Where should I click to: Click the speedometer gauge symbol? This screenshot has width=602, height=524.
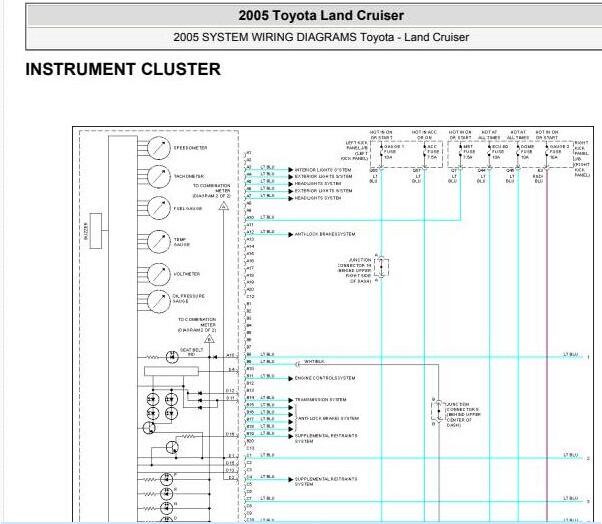(159, 148)
